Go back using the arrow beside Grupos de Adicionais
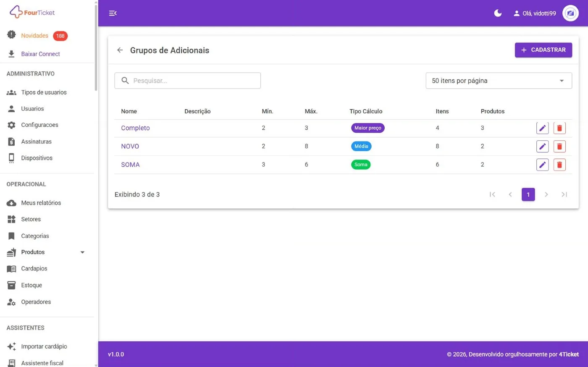This screenshot has width=588, height=367. tap(120, 50)
